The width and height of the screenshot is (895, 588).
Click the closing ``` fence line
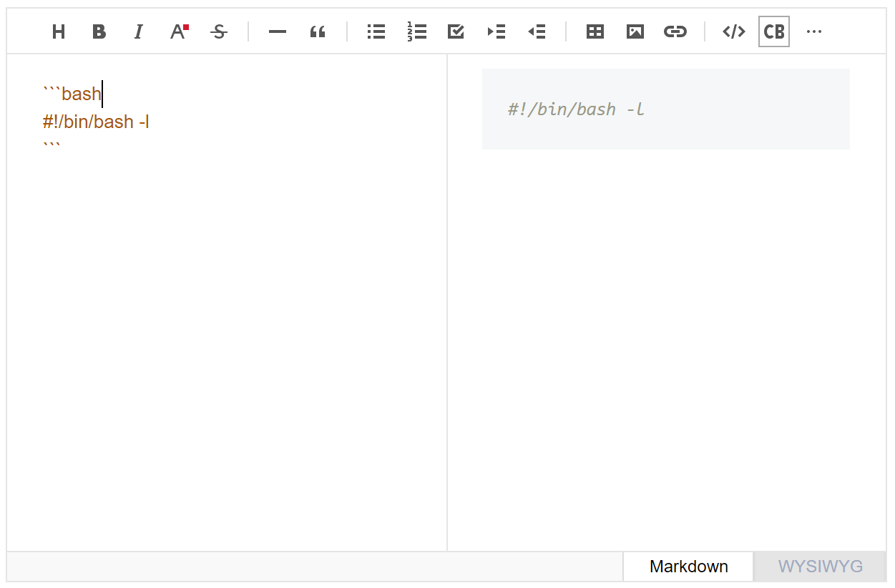[52, 146]
